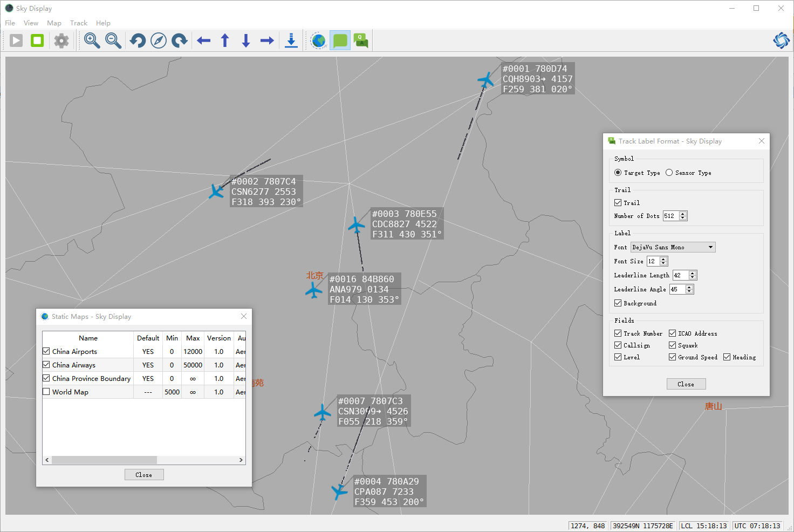Open settings with the gear icon
Viewport: 794px width, 532px height.
[x=61, y=40]
